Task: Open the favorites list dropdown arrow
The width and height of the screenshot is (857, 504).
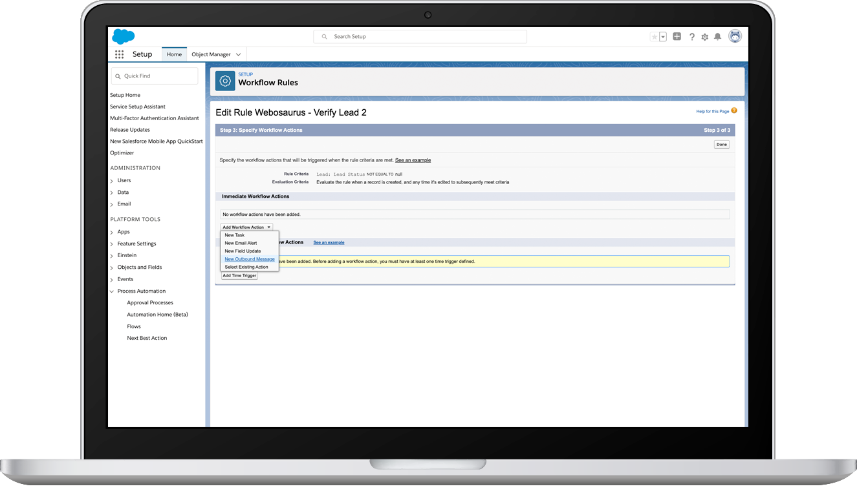Action: click(662, 37)
